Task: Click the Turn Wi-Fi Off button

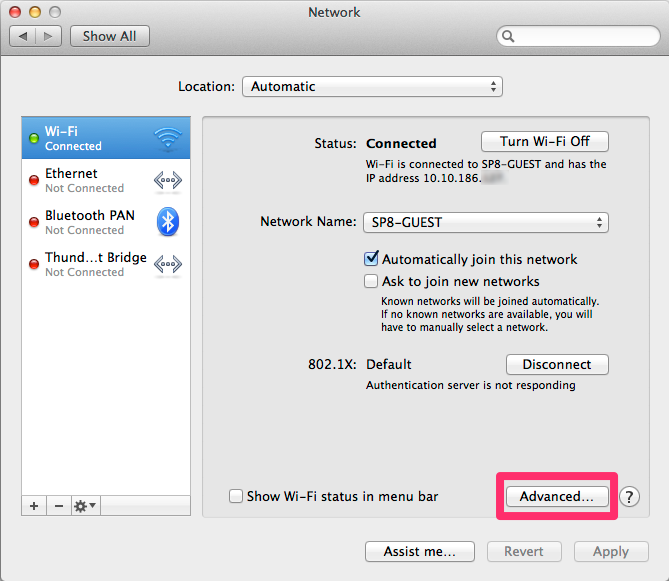Action: (x=545, y=142)
